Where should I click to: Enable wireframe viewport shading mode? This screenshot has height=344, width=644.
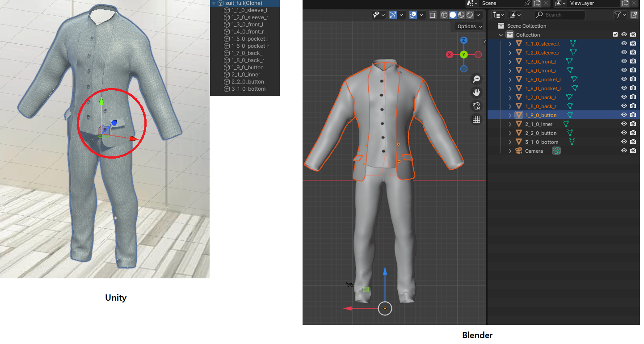click(x=444, y=15)
